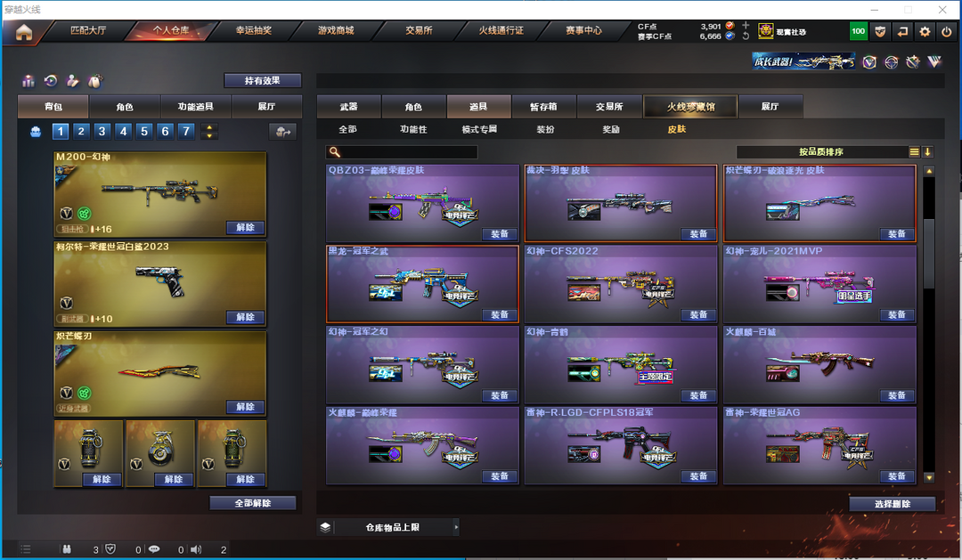Click the V medal icon near banner
Viewport: 962px width, 560px height.
[x=869, y=62]
